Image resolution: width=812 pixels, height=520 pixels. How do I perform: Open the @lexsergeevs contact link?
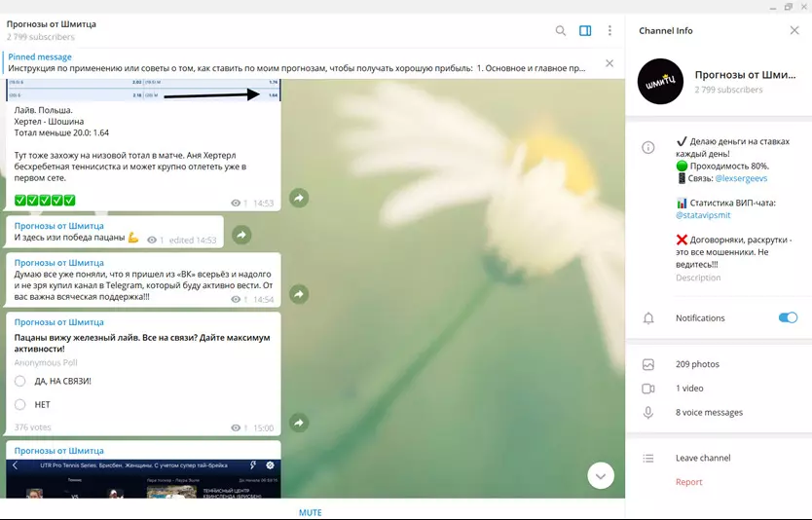(741, 178)
